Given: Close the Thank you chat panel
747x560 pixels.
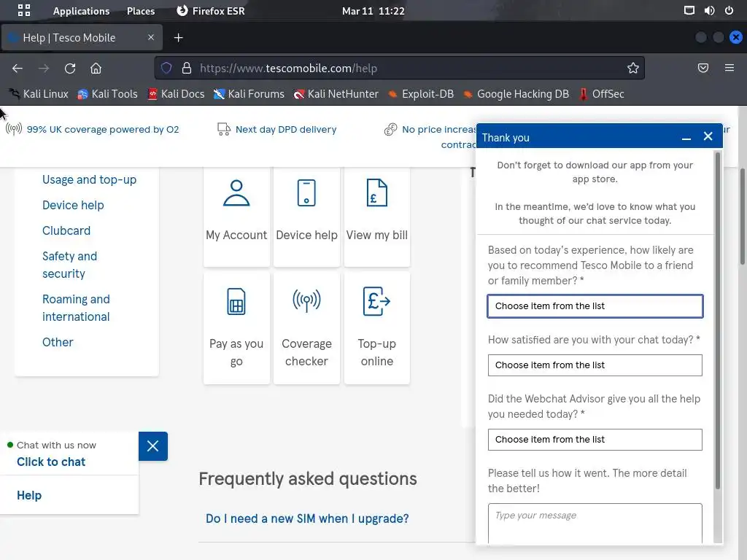Looking at the screenshot, I should [x=708, y=136].
